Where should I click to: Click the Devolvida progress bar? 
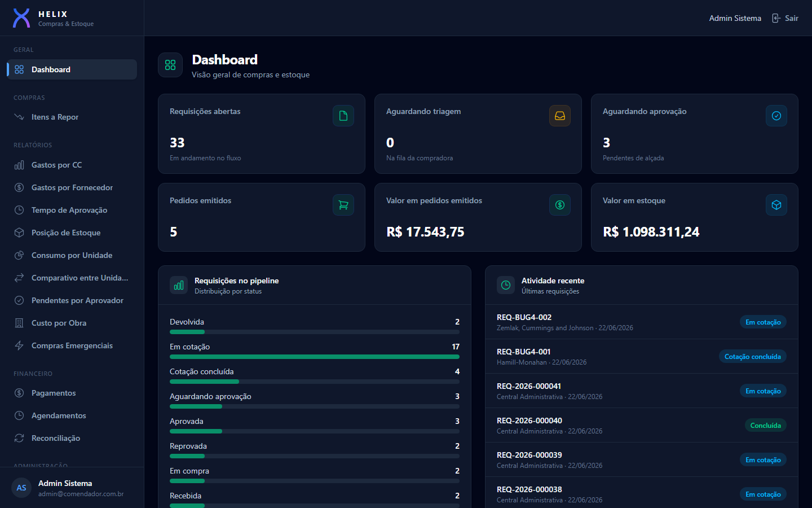[x=315, y=332]
